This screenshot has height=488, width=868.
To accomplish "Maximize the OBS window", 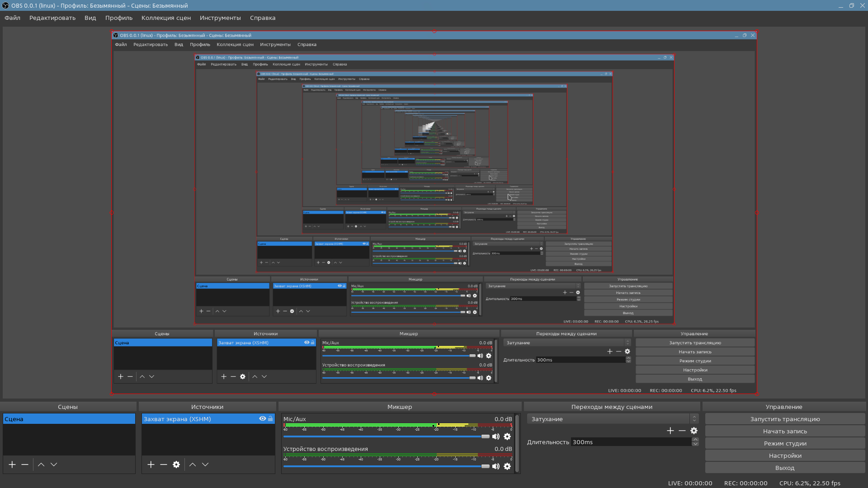I will (x=851, y=5).
